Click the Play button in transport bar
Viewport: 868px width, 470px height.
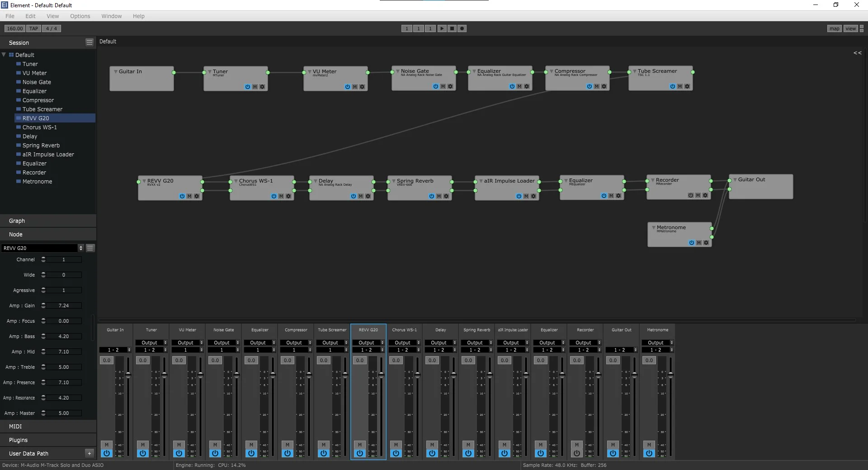pos(442,28)
